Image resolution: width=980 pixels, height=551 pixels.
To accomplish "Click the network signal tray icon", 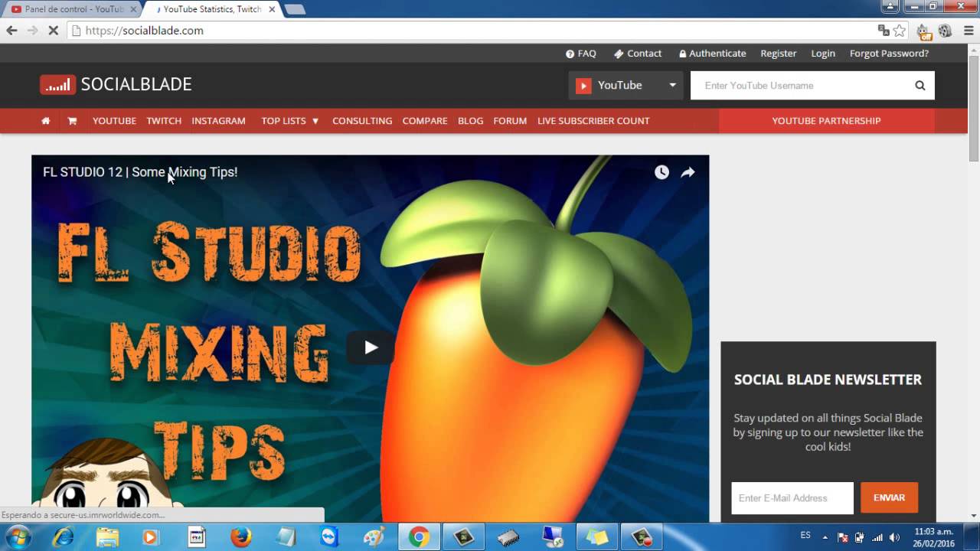I will tap(877, 537).
